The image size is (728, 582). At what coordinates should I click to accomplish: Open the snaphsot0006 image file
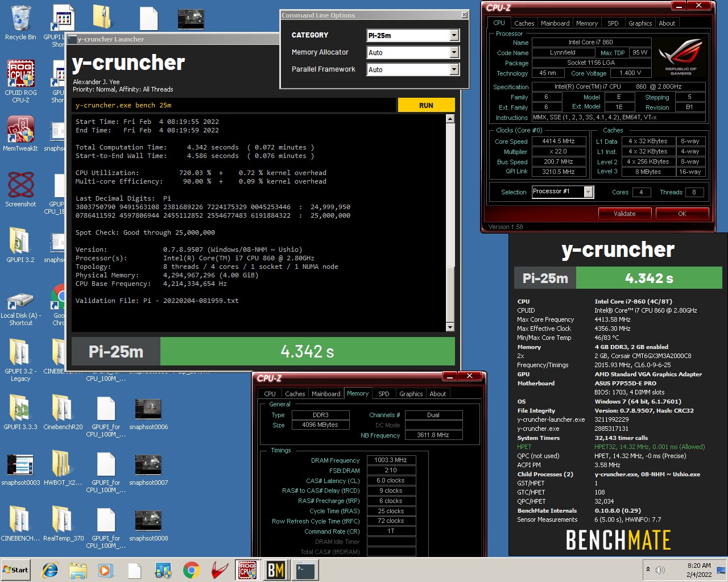[148, 414]
